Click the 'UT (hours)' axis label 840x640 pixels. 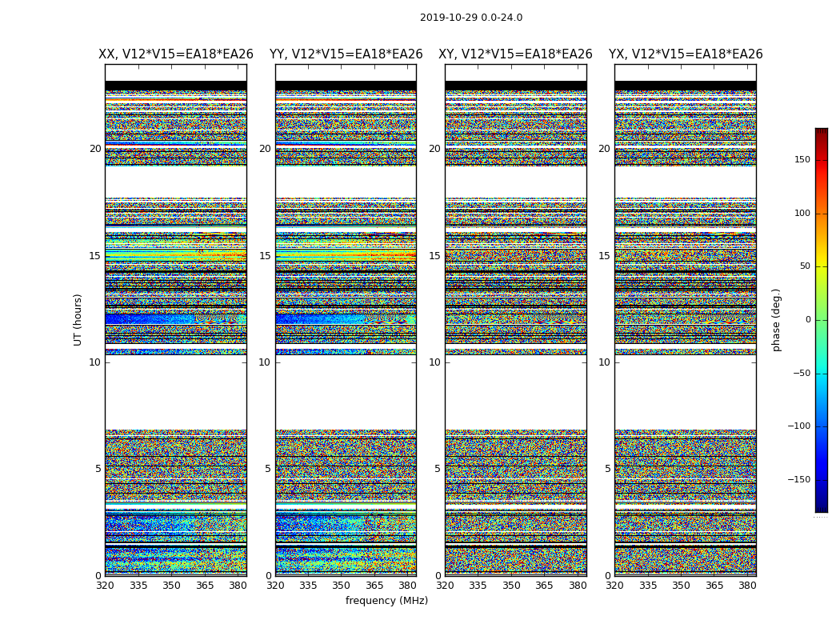[x=78, y=320]
